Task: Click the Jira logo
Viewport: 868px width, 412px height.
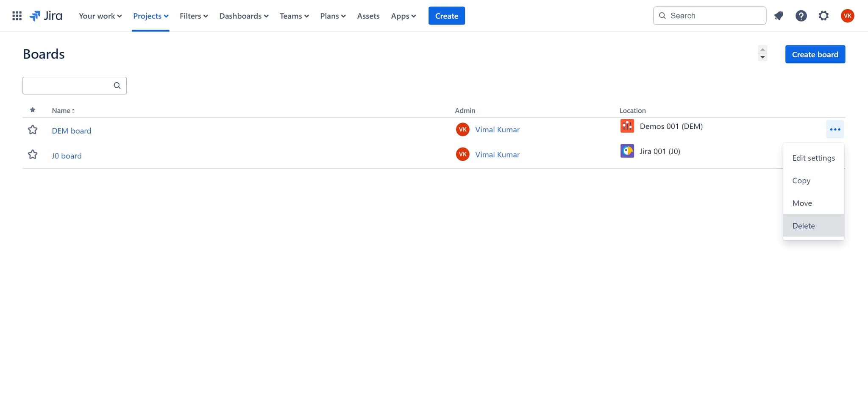Action: click(46, 16)
